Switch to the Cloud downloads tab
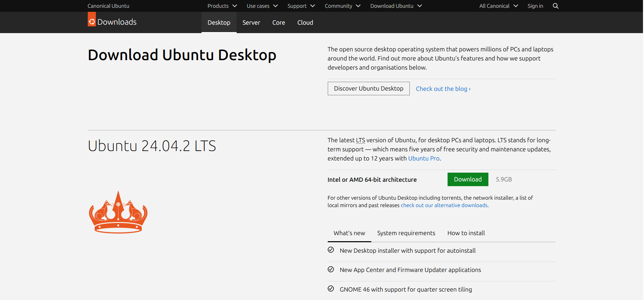 305,22
